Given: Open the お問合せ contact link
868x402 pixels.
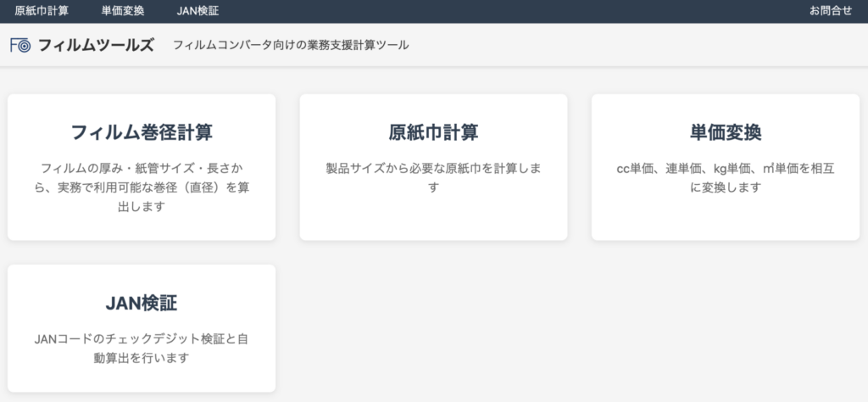Looking at the screenshot, I should click(830, 11).
